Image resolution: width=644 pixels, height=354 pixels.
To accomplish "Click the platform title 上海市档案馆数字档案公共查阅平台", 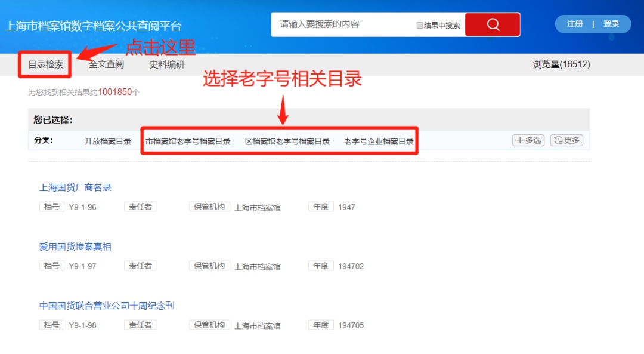I will click(93, 26).
